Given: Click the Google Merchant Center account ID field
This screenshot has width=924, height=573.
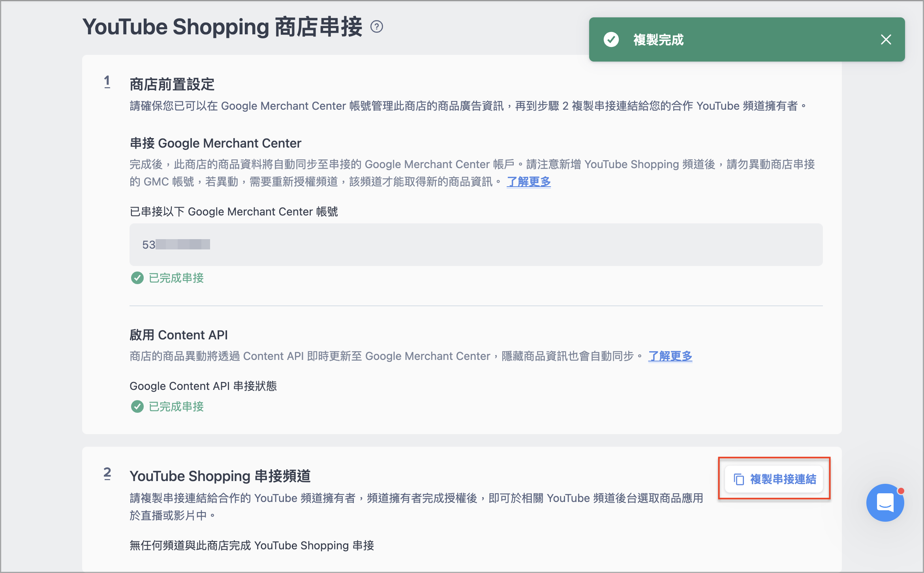Looking at the screenshot, I should click(x=476, y=245).
